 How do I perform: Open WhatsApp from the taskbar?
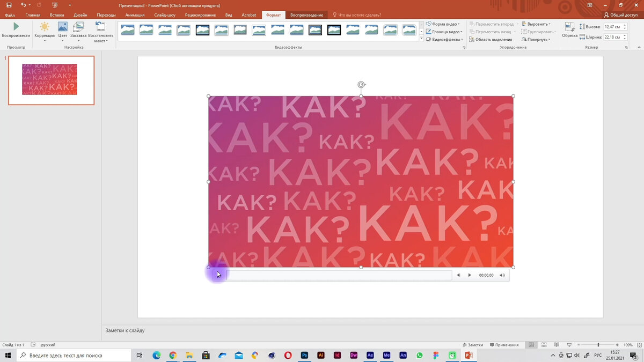point(419,355)
